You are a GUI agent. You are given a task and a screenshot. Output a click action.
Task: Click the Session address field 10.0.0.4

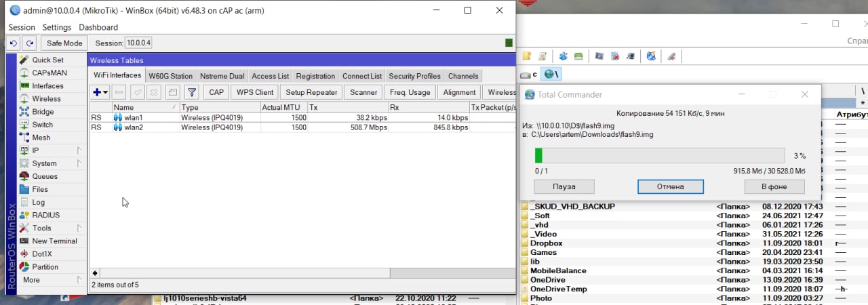(x=138, y=43)
